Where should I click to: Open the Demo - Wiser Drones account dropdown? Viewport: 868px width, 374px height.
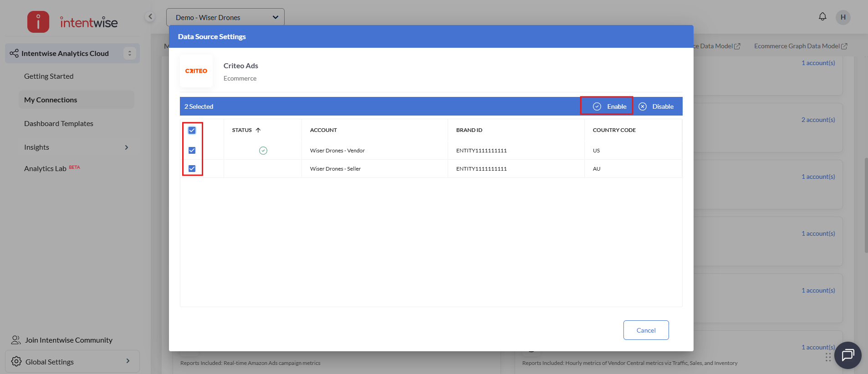pos(225,17)
